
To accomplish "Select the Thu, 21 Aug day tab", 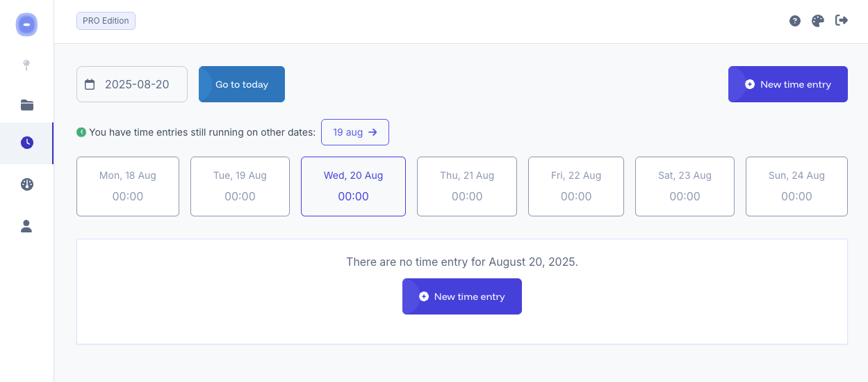I will pyautogui.click(x=467, y=186).
